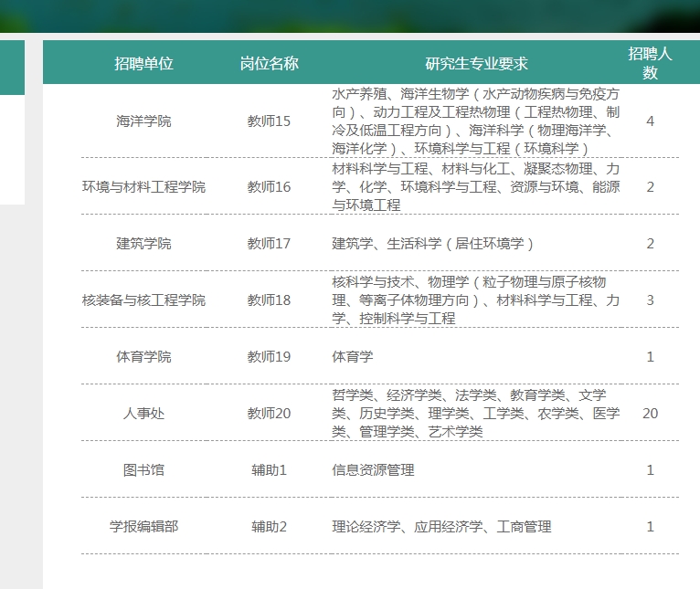Screen dimensions: 700x589
Task: Select the 教师17 position cell
Action: coord(269,243)
